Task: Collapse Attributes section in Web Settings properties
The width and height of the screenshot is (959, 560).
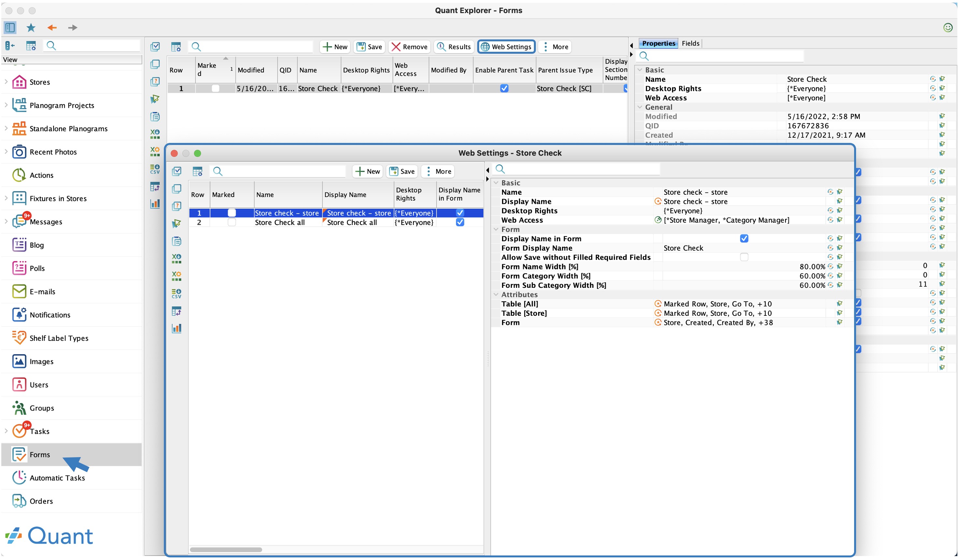Action: click(x=496, y=294)
